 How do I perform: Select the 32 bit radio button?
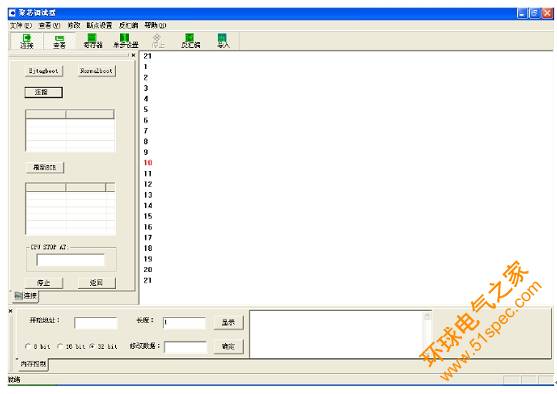click(x=92, y=346)
